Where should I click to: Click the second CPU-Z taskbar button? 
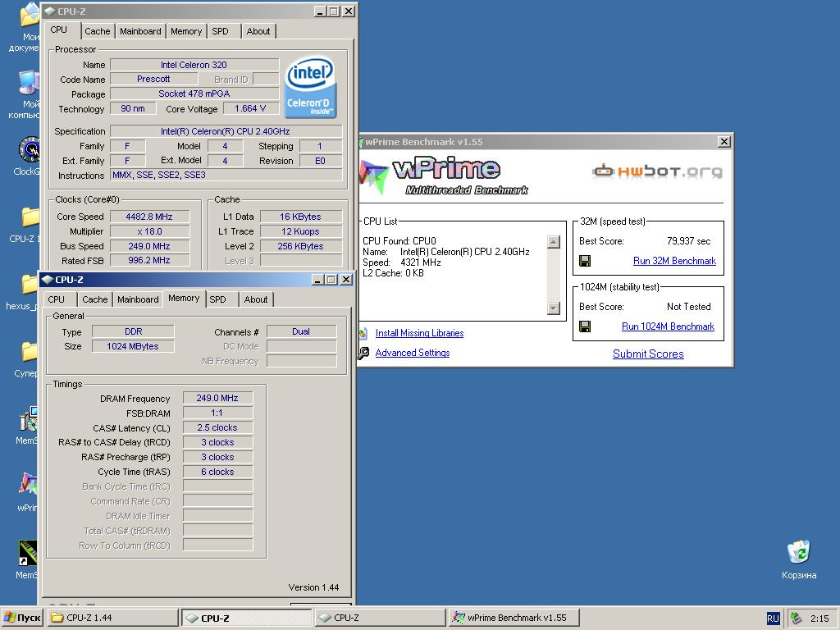[379, 618]
